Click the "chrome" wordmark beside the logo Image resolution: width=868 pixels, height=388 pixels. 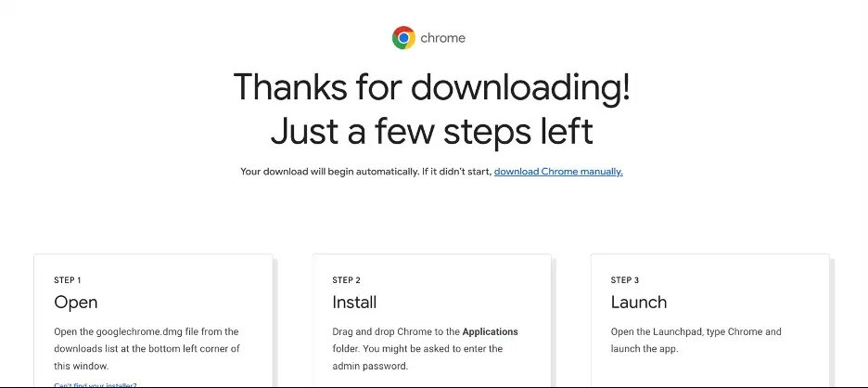(443, 38)
